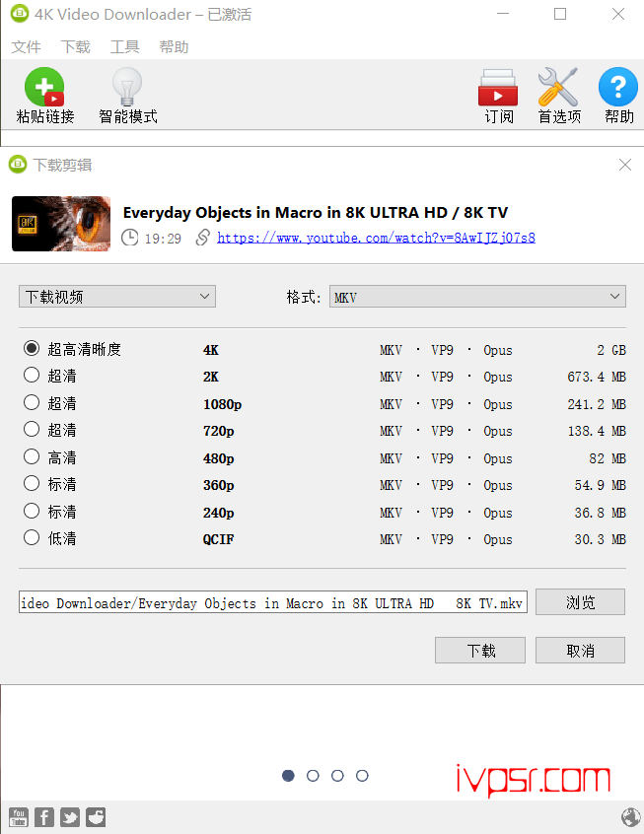Screen dimensions: 644x834
Task: Open the 下载 menu in menu bar
Action: coord(76,46)
